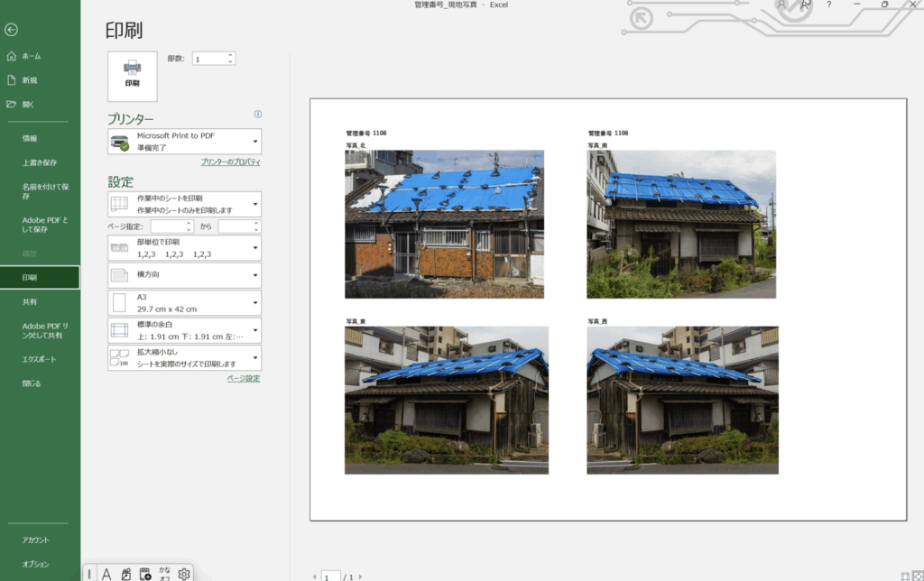Click the 部数 copies input field
Viewport: 924px width, 581px height.
tap(209, 59)
